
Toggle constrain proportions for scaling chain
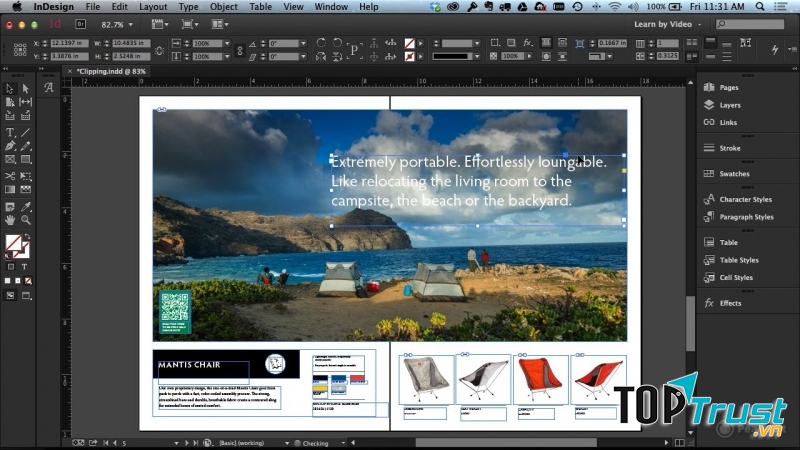tap(240, 50)
